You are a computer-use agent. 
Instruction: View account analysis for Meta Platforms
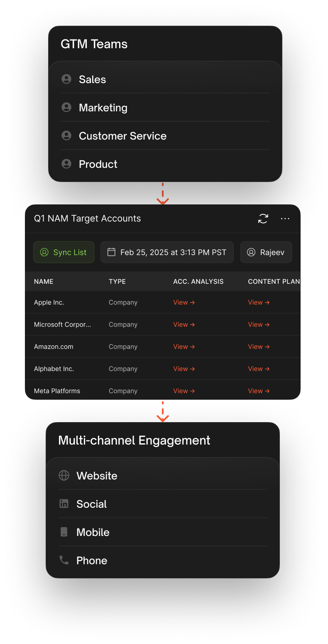click(x=184, y=391)
